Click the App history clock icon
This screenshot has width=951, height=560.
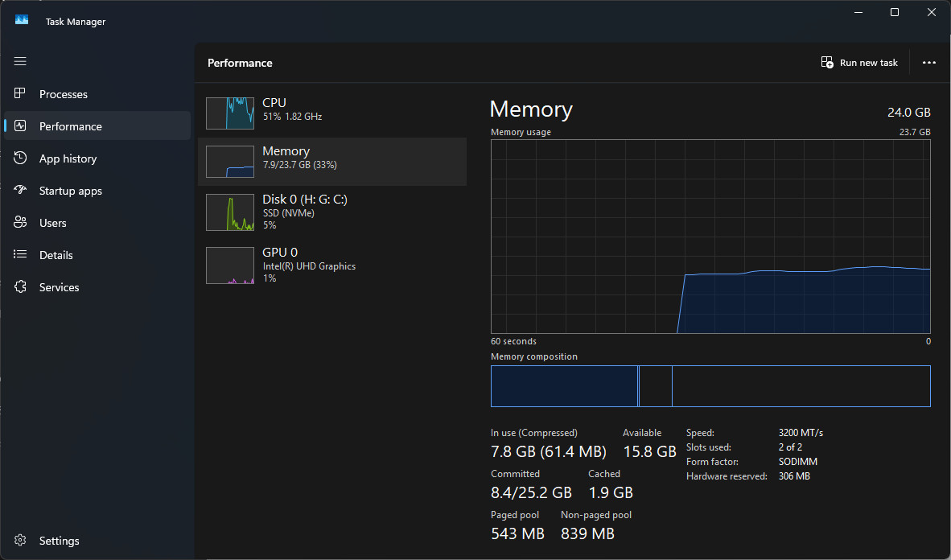click(x=20, y=158)
